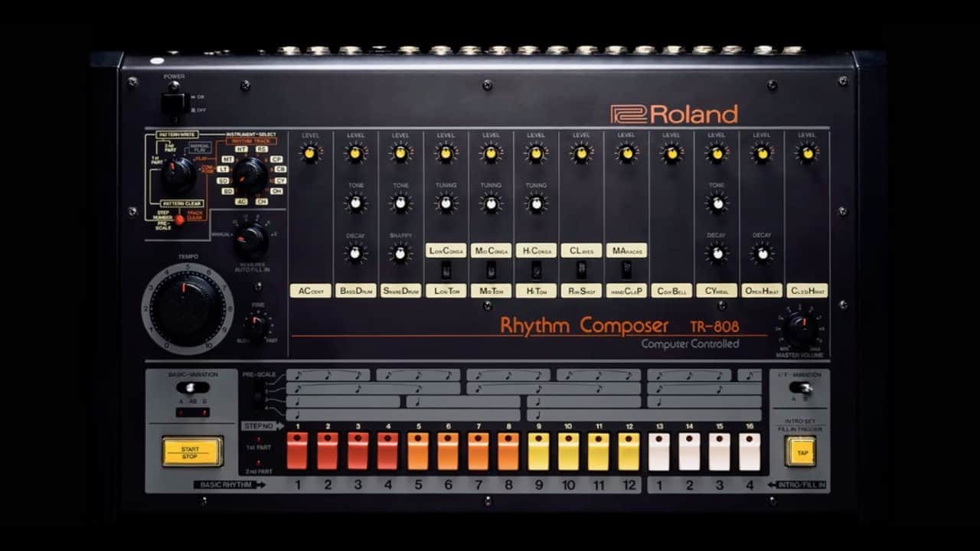980x551 pixels.
Task: Click the Bass Drum DECAY knob
Action: pyautogui.click(x=355, y=253)
